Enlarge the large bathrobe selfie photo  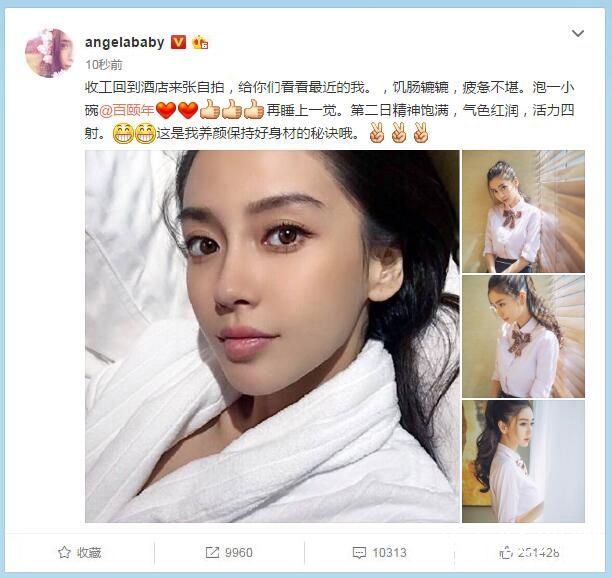272,336
